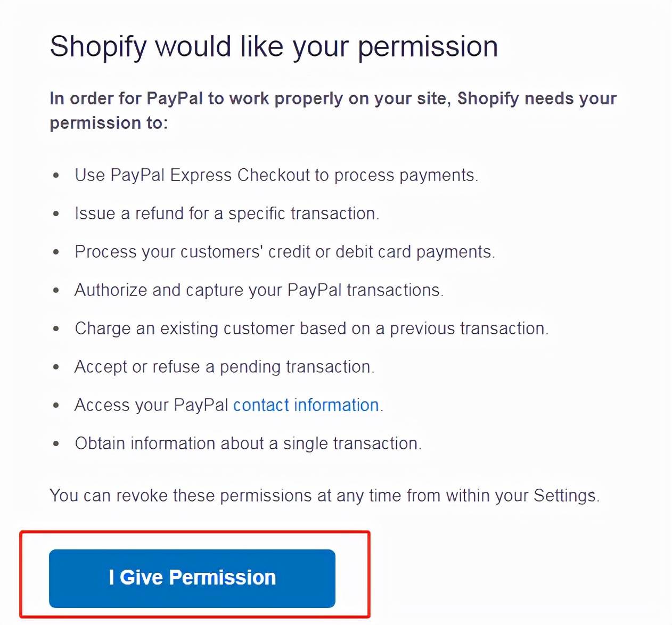Click the "Shopify would like your permission" heading
The height and width of the screenshot is (625, 672).
[274, 47]
